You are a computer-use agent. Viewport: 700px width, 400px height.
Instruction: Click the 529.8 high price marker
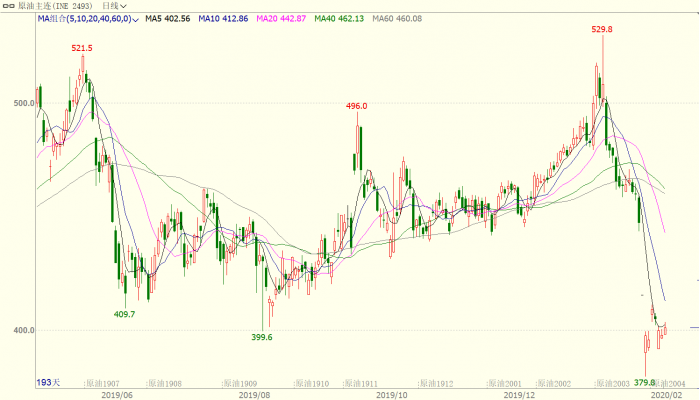(x=602, y=30)
